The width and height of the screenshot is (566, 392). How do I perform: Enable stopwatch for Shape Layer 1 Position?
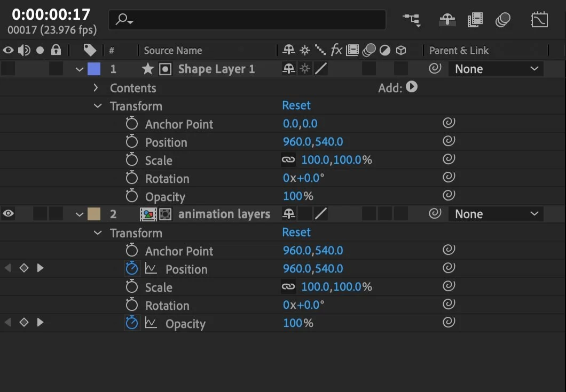tap(132, 141)
